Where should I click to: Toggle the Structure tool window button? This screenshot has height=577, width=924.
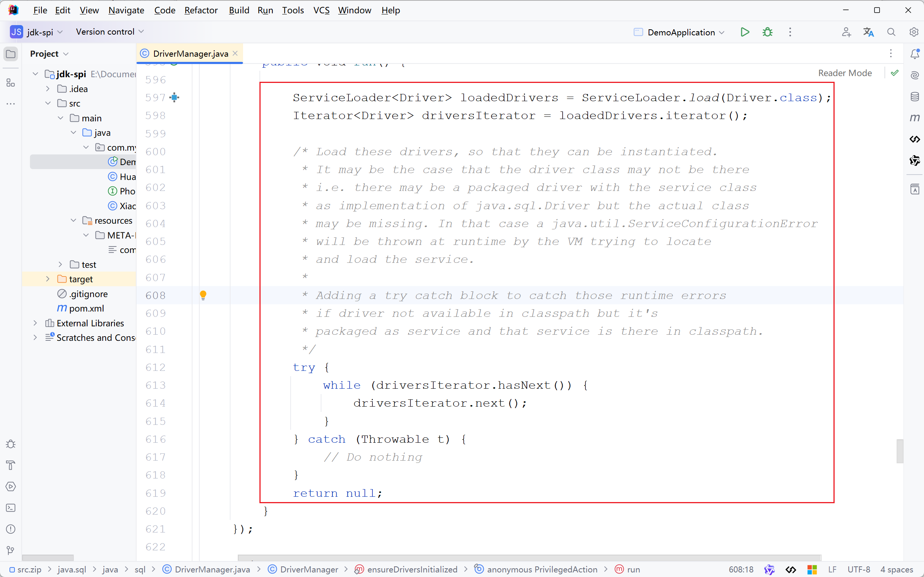pos(11,83)
